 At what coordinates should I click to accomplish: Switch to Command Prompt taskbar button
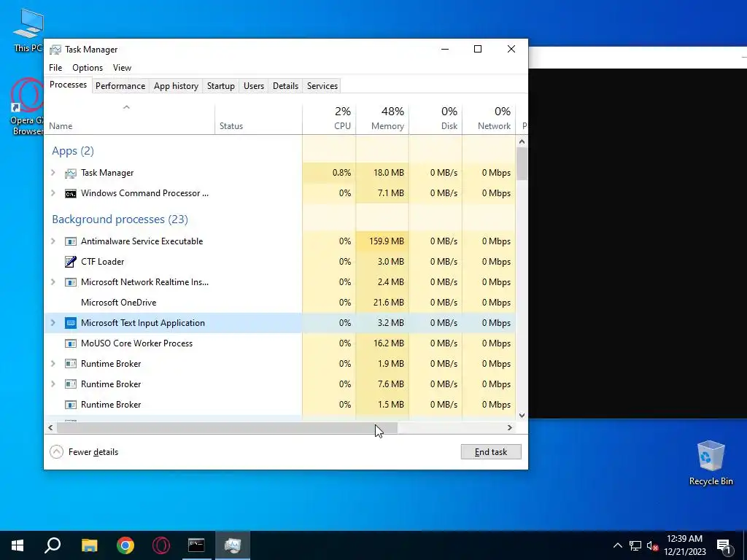(196, 545)
